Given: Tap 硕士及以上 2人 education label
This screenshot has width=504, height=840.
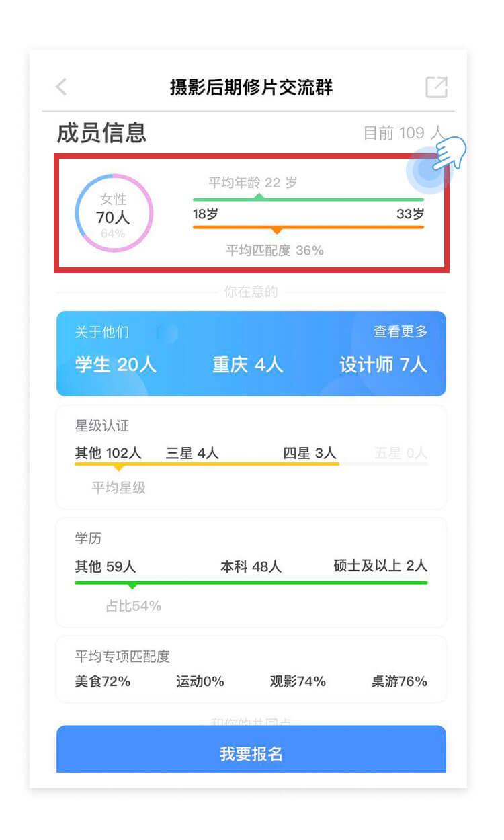Looking at the screenshot, I should click(380, 566).
